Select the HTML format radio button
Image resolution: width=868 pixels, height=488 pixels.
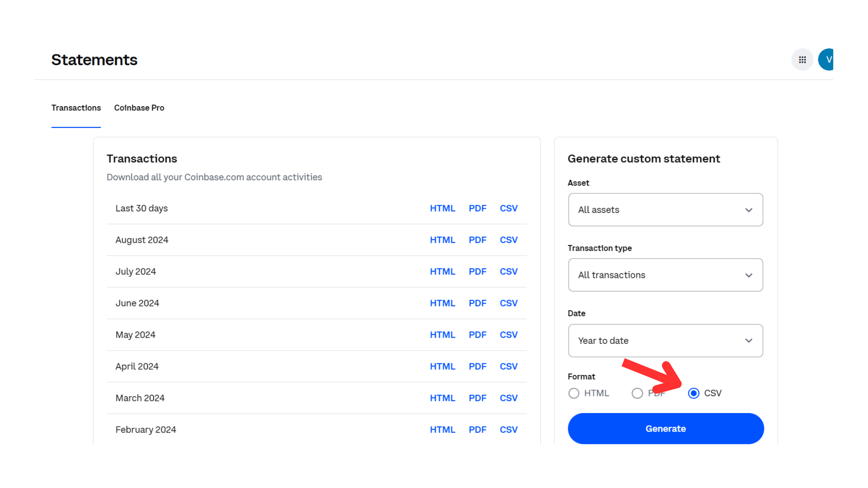click(574, 393)
